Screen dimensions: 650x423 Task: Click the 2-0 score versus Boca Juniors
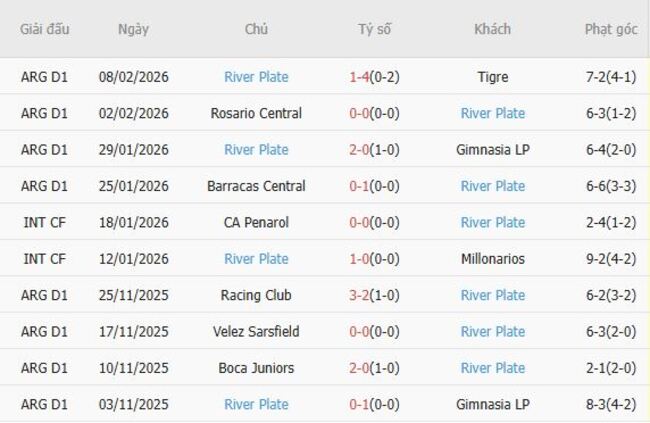tap(361, 368)
